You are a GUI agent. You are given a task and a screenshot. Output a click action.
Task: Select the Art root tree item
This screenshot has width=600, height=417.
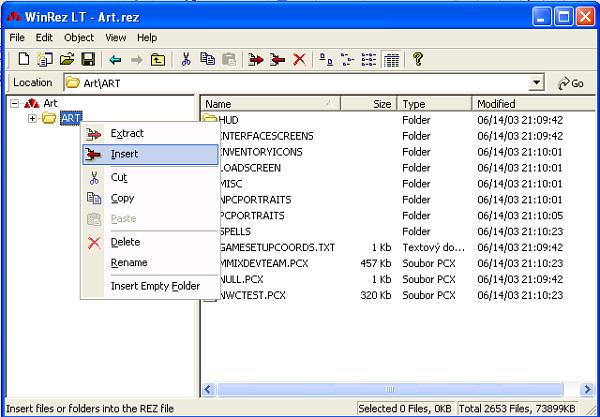coord(50,103)
